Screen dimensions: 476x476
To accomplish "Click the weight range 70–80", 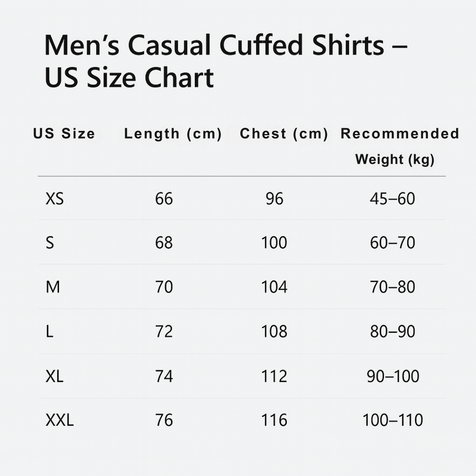I will tap(393, 287).
